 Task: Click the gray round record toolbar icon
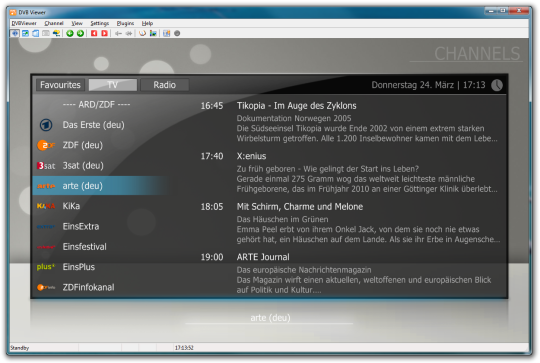coord(177,33)
